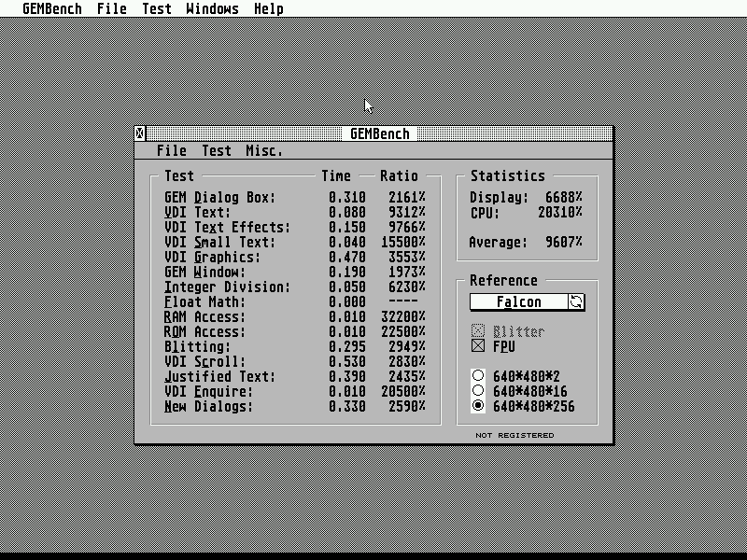747x560 pixels.
Task: Click the GEMBench window title bar
Action: click(379, 133)
